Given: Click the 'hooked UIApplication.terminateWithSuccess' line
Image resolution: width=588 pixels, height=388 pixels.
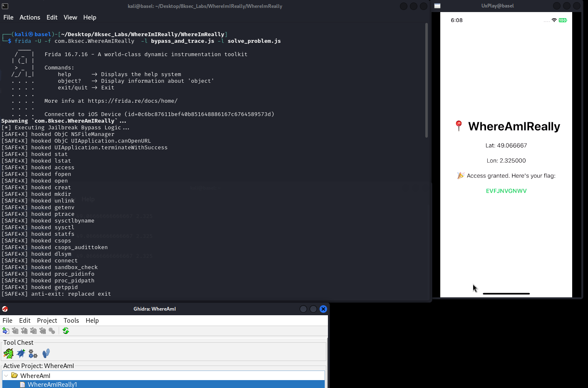Looking at the screenshot, I should click(x=84, y=148).
